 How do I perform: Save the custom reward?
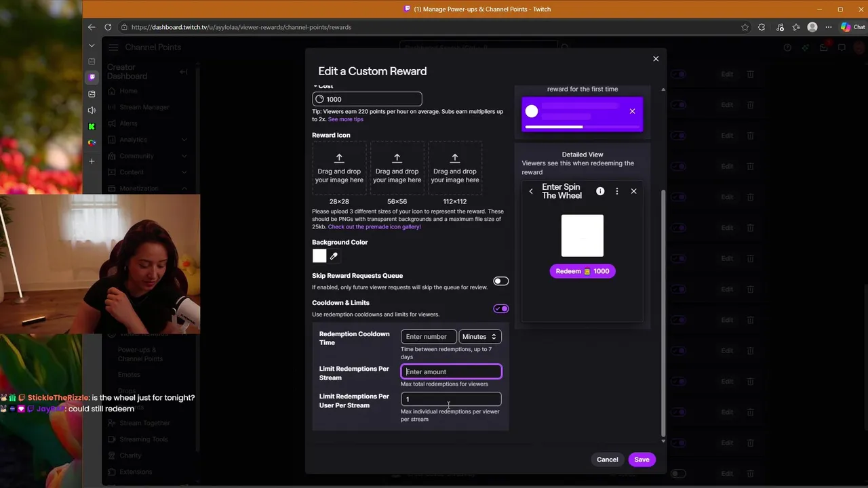pos(642,460)
